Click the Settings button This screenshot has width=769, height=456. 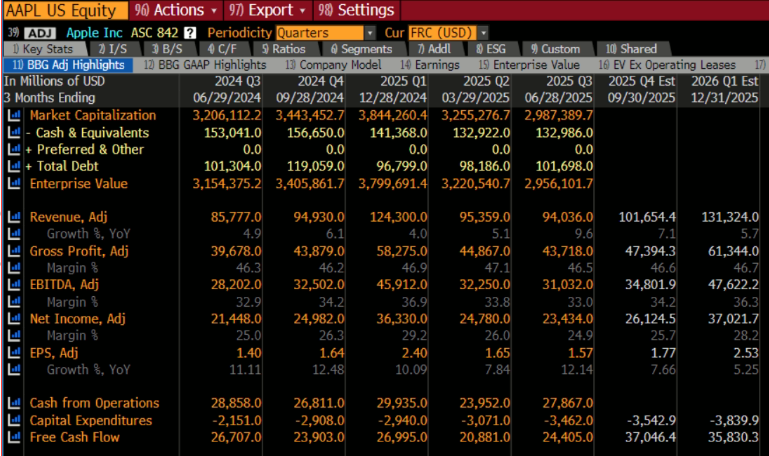coord(358,10)
